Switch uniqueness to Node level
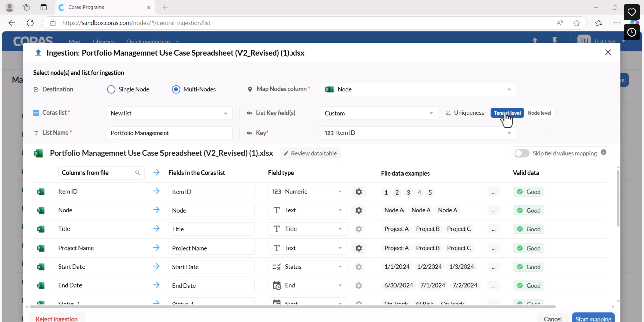This screenshot has width=644, height=322. (x=539, y=113)
